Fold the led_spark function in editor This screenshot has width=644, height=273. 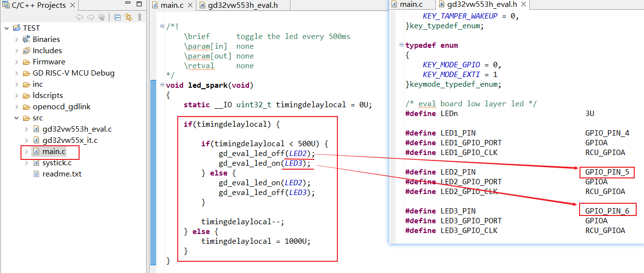[x=162, y=85]
